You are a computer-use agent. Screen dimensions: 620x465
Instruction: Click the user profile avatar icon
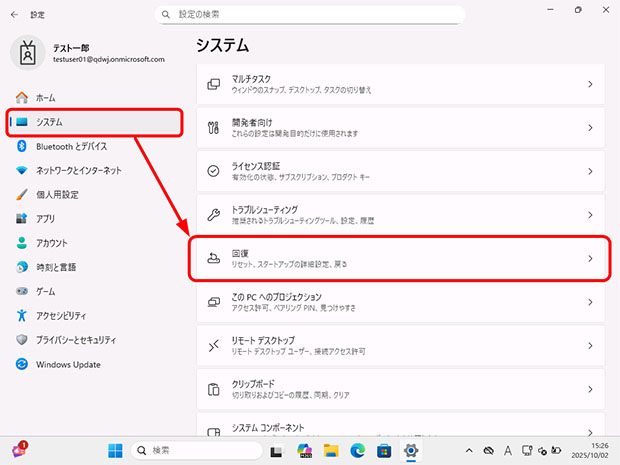(28, 53)
